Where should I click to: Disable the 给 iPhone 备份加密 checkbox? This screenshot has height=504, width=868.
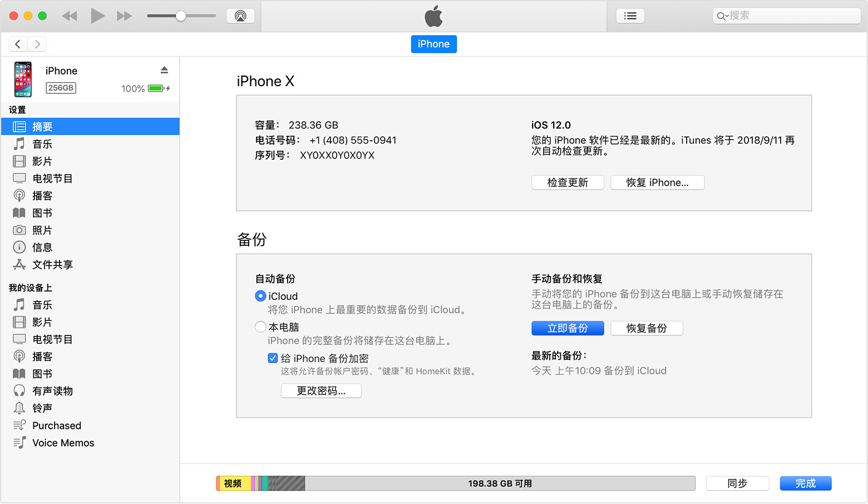tap(273, 358)
